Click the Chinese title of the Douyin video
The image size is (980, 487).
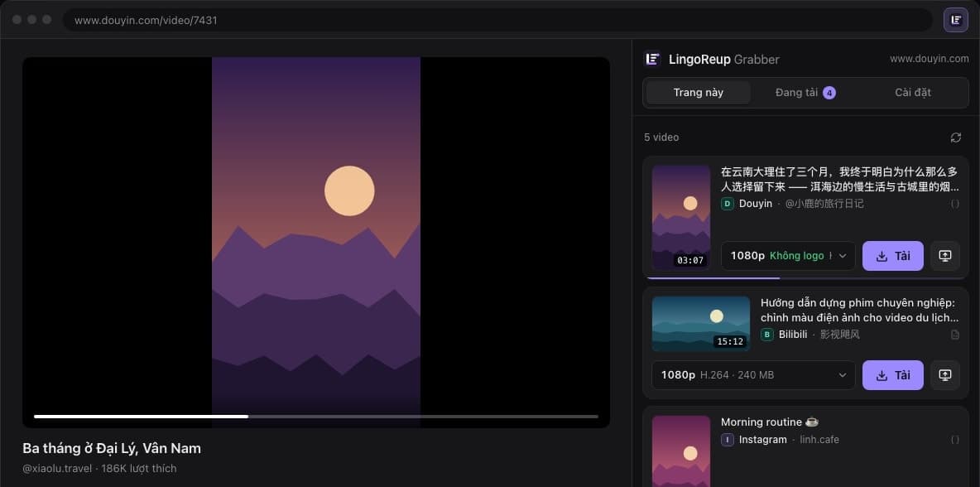(x=838, y=179)
